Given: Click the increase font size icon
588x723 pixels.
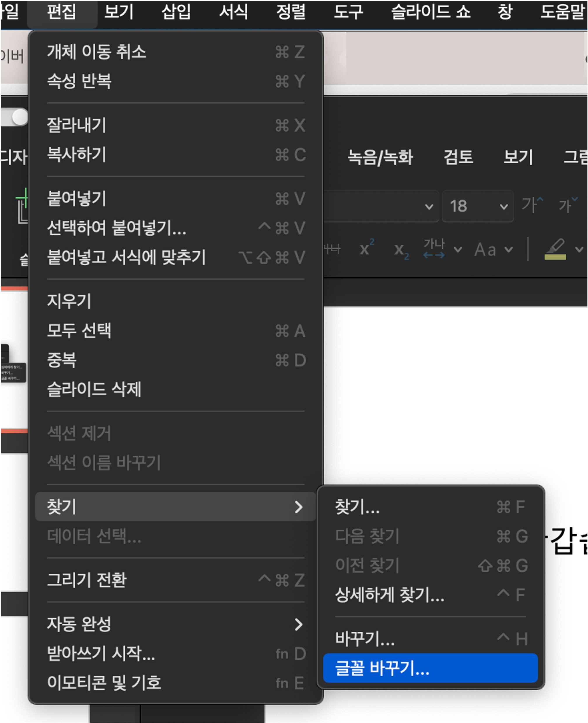Looking at the screenshot, I should 532,205.
